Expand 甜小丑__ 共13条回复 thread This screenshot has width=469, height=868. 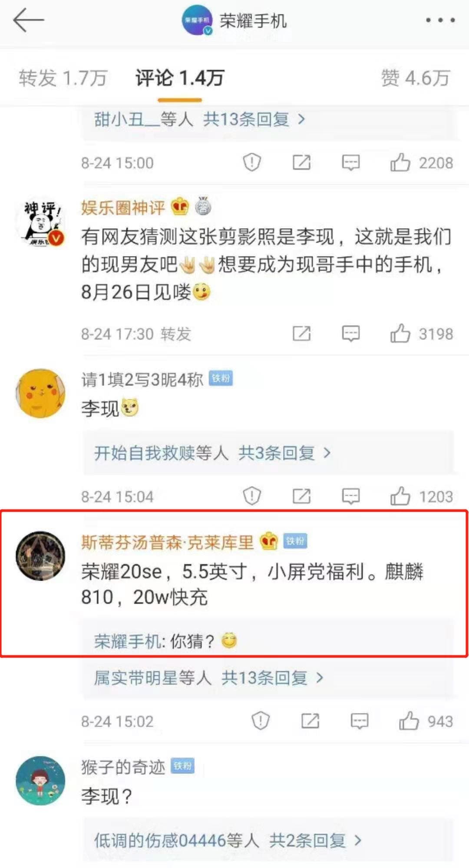(x=200, y=119)
